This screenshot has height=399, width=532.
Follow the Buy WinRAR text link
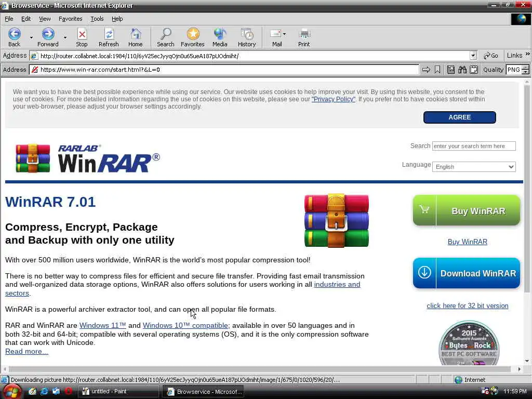(x=467, y=242)
